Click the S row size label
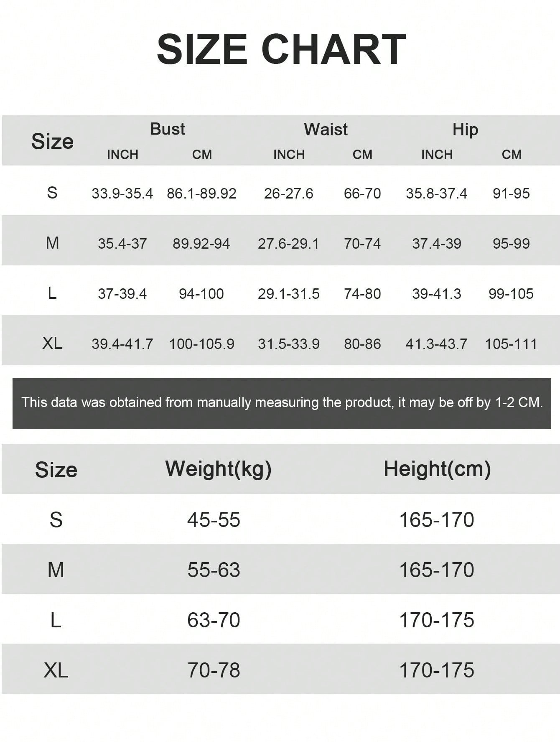The image size is (560, 746). coord(52,193)
